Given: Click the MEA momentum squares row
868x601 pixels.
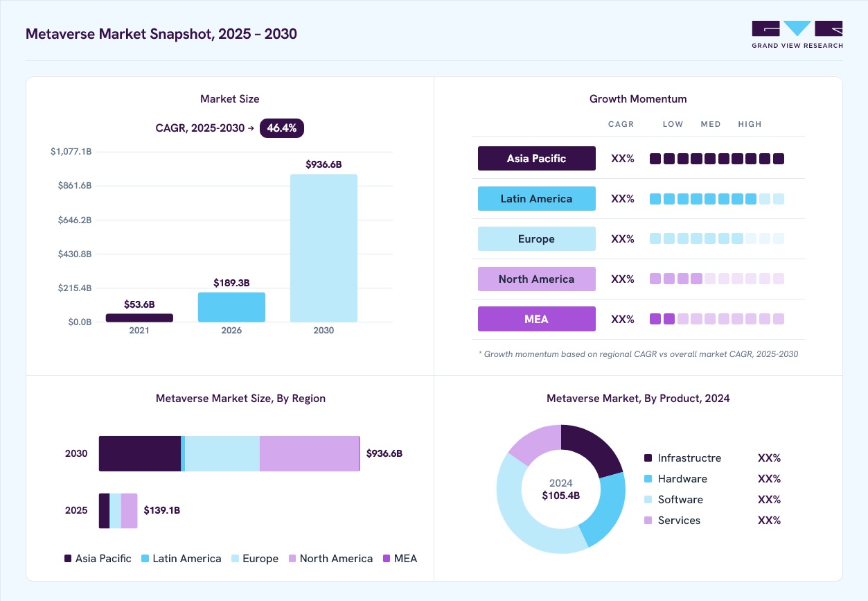Looking at the screenshot, I should pyautogui.click(x=717, y=319).
